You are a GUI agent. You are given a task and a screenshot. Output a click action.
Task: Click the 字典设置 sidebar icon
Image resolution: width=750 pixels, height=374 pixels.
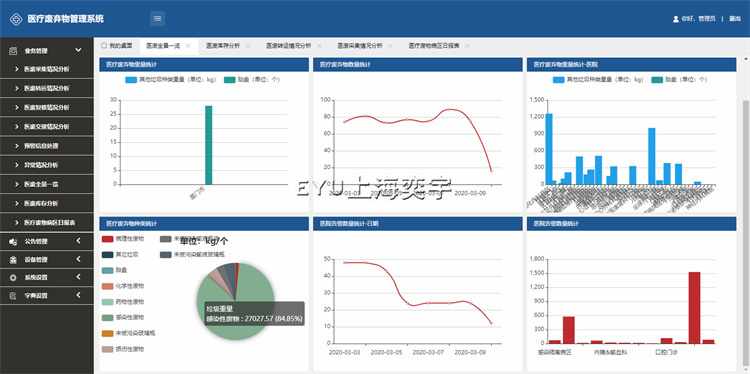13,296
